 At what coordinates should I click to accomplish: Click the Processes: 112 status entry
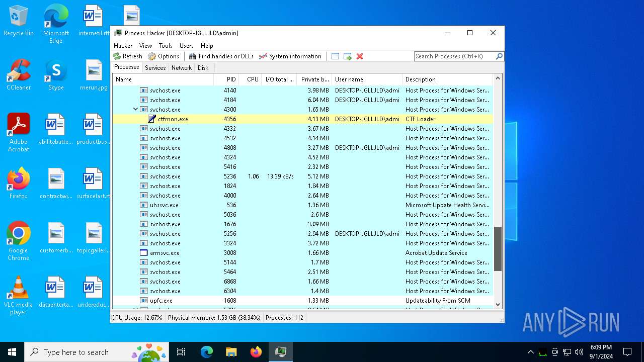[x=284, y=318]
